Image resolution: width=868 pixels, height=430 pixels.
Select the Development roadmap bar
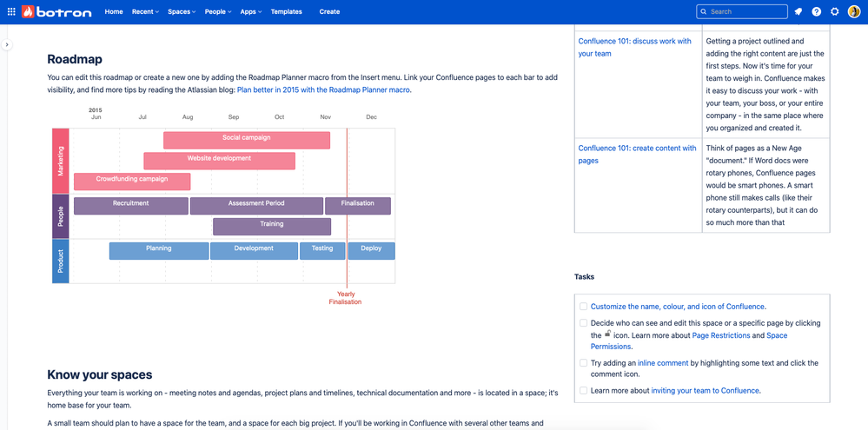254,251
